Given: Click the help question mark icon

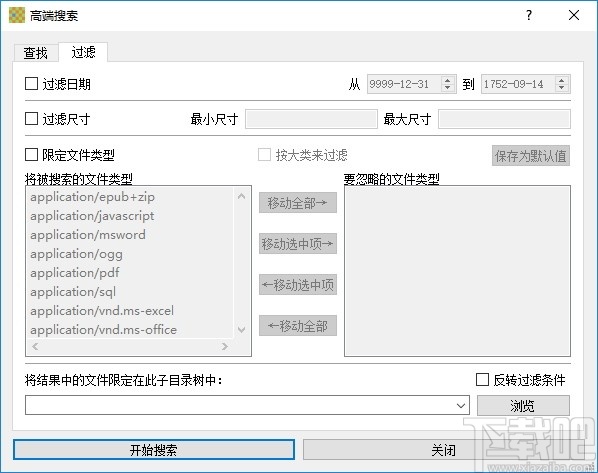Looking at the screenshot, I should (529, 15).
